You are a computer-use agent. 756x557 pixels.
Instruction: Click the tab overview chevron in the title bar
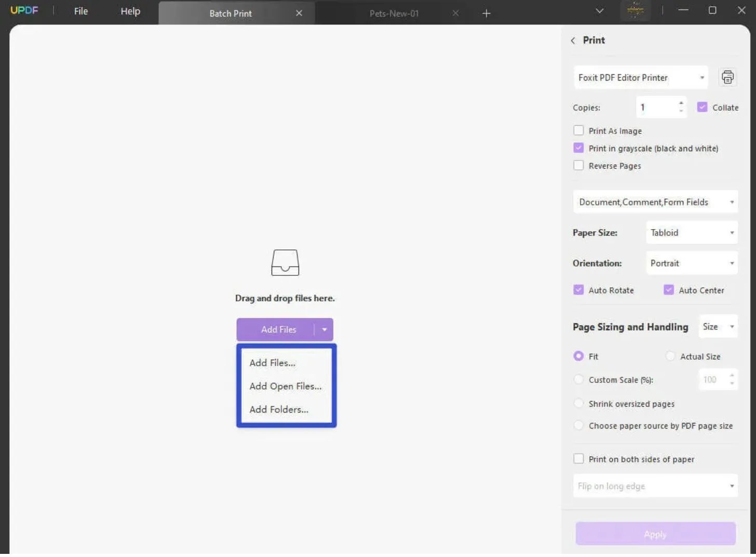click(599, 10)
